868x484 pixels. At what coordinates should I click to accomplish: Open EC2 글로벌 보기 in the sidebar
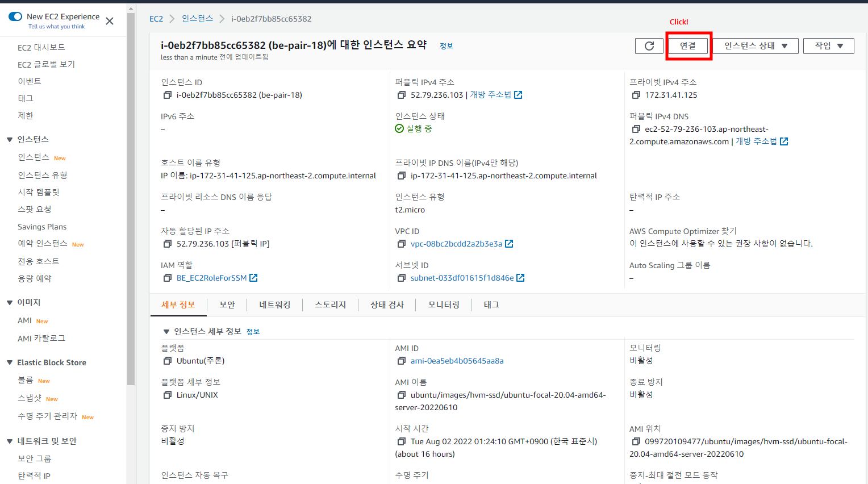(46, 65)
